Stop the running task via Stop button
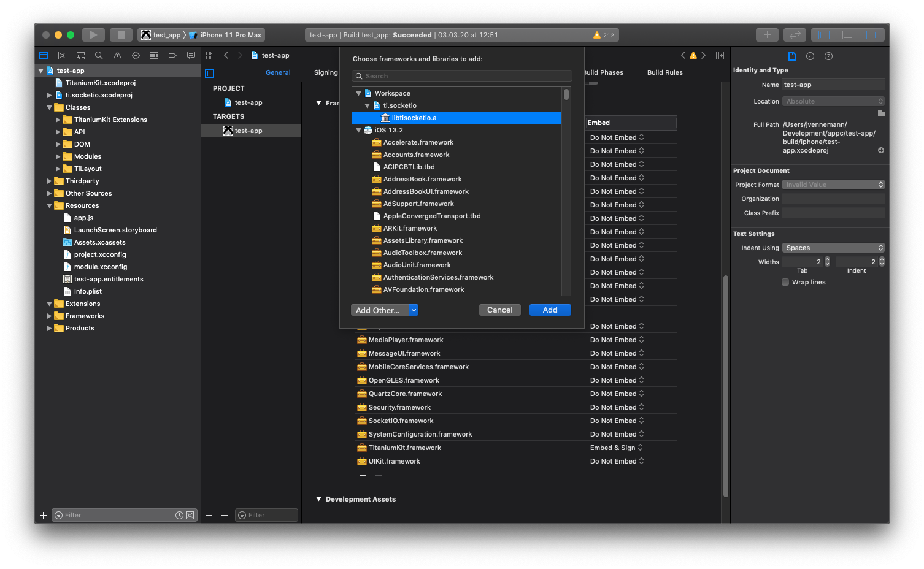 [x=121, y=35]
